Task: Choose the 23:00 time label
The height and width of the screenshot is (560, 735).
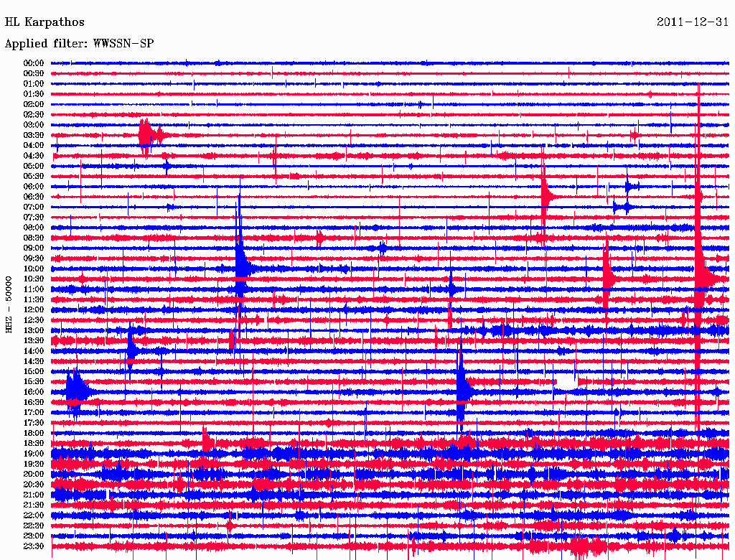Action: (33, 536)
